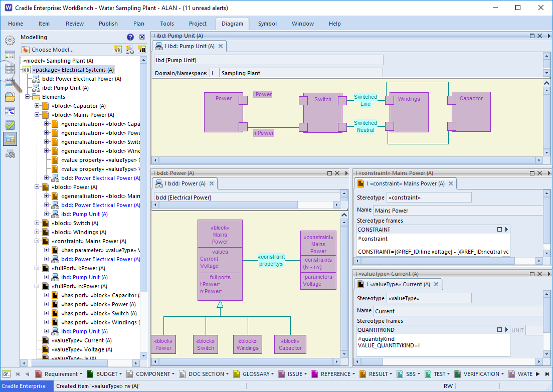Jump to last item type in bottom bar
The height and width of the screenshot is (392, 553).
click(x=547, y=374)
